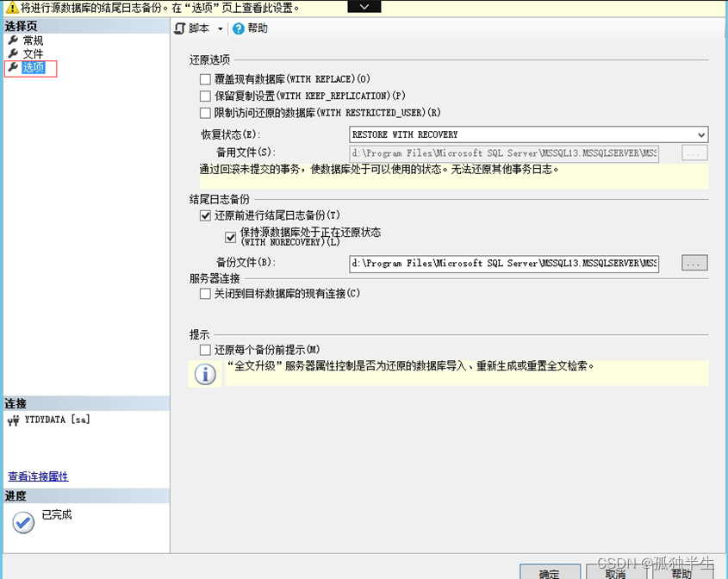Enable 覆盖现有数据库 (WITH REPLACE) option
Image resolution: width=728 pixels, height=579 pixels.
(204, 79)
